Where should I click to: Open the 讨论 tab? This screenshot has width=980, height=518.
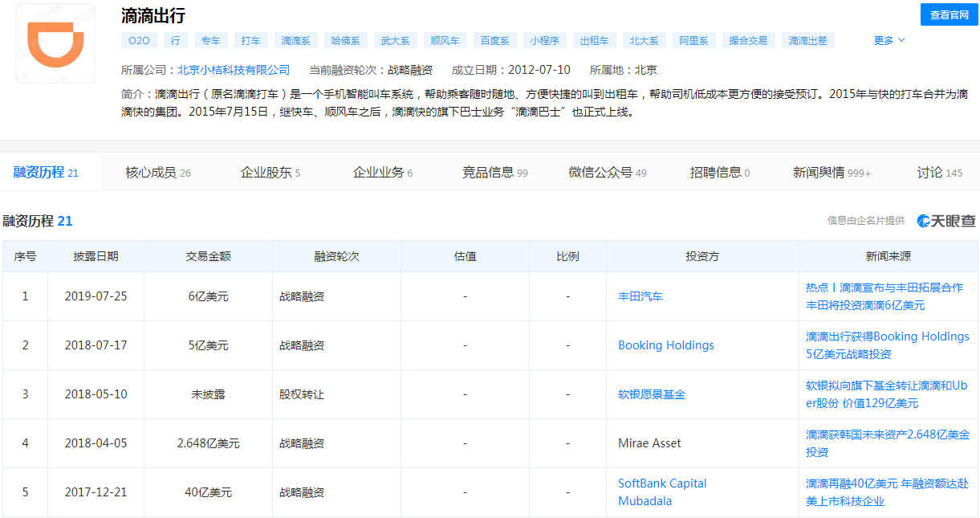pyautogui.click(x=940, y=172)
